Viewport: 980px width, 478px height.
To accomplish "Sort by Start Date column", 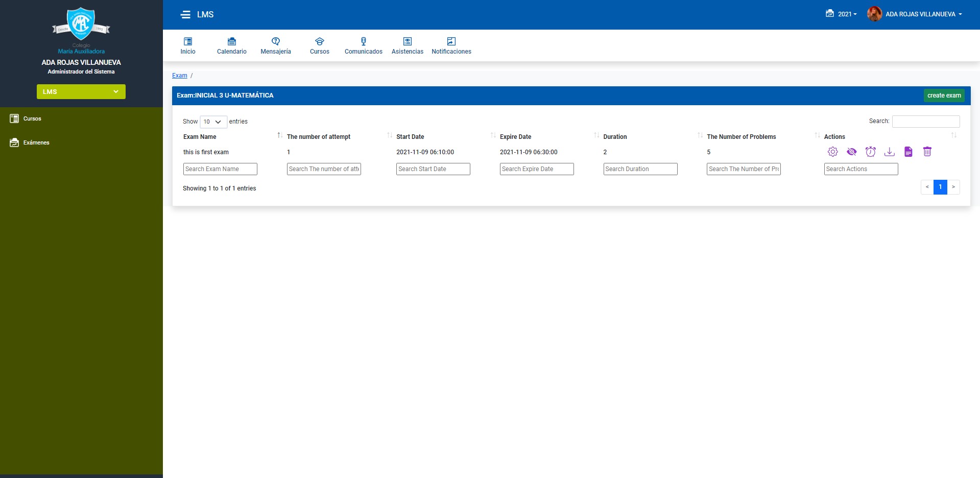I will 446,136.
